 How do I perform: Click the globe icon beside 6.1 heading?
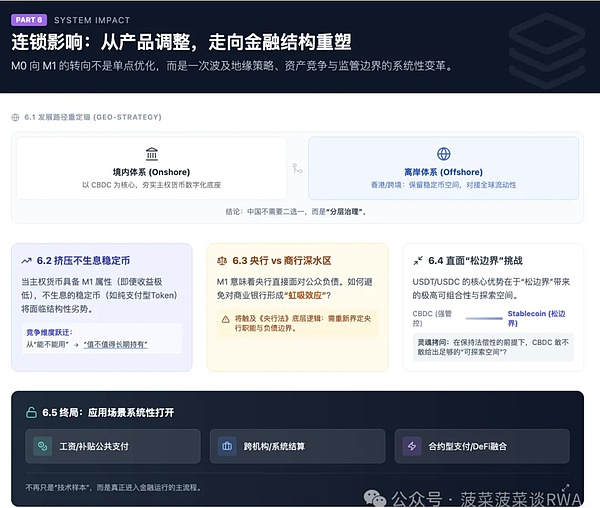coord(15,117)
